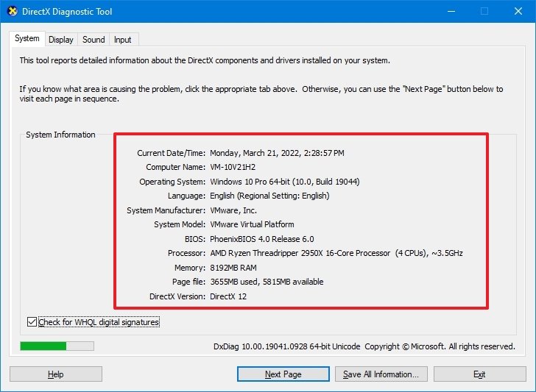Screen dimensions: 536x392
Task: Click the VMware Virtual Platform model text
Action: (252, 224)
